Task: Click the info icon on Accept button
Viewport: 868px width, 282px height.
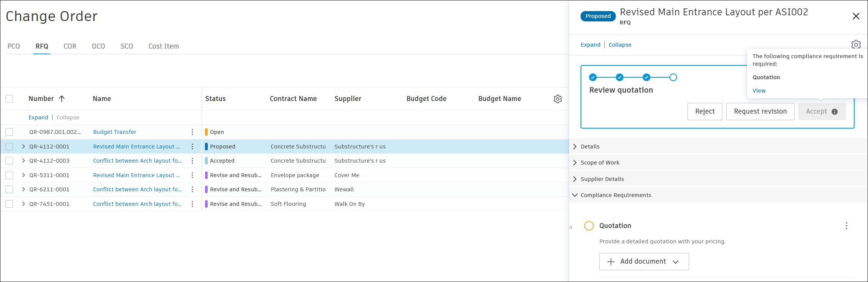Action: tap(834, 112)
